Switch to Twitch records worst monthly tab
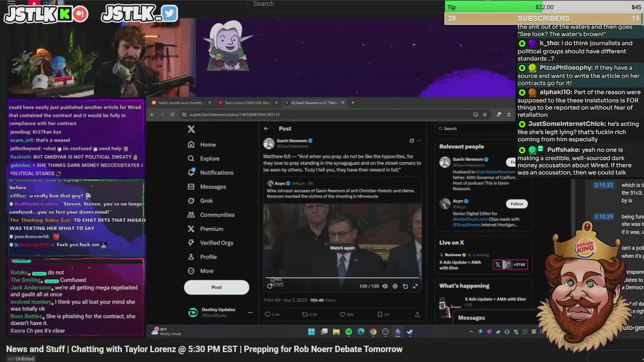Viewport: 644px width, 362px height. pyautogui.click(x=181, y=103)
